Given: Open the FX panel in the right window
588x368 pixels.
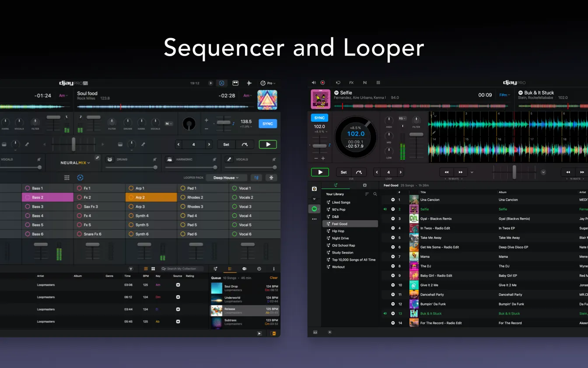Looking at the screenshot, I should click(x=351, y=82).
